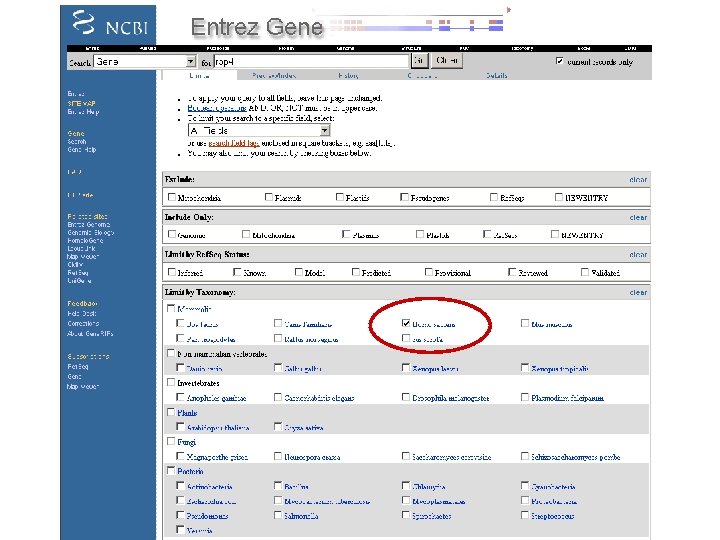This screenshot has height=540, width=720.
Task: Click clear link in Limit by RefSeq Status
Action: coord(638,255)
